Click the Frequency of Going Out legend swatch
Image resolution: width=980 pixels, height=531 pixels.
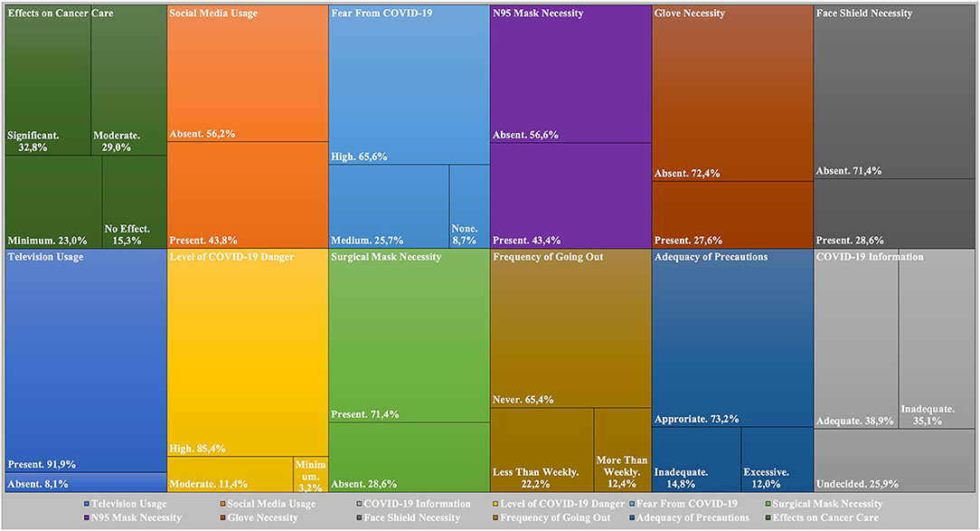[495, 517]
